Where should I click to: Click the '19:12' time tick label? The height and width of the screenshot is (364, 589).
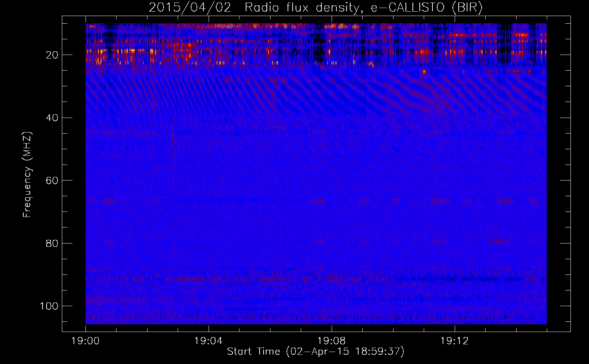pos(455,341)
